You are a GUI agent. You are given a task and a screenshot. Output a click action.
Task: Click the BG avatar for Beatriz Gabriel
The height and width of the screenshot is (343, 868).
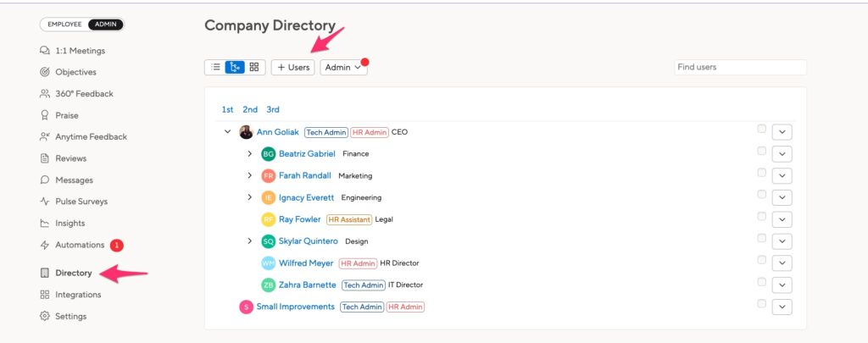point(269,154)
